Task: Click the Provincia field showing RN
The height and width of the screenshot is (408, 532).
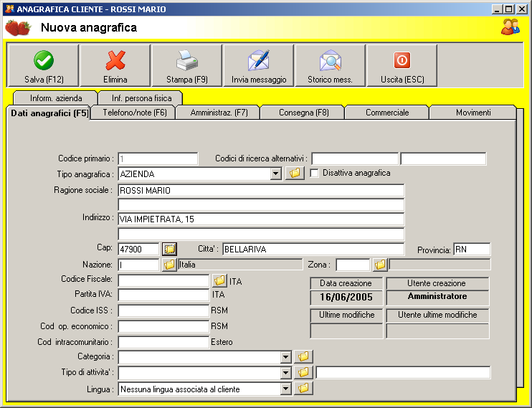Action: (x=472, y=249)
